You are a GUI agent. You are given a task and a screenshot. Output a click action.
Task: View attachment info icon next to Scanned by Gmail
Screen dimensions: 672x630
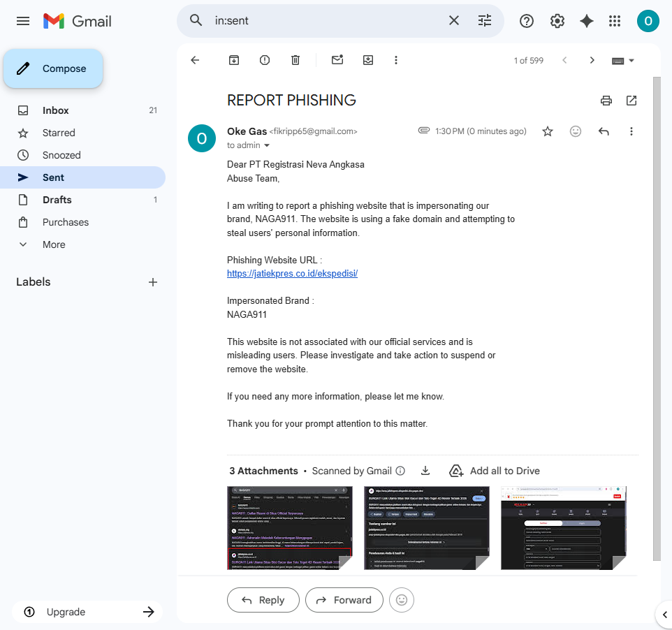click(x=400, y=471)
